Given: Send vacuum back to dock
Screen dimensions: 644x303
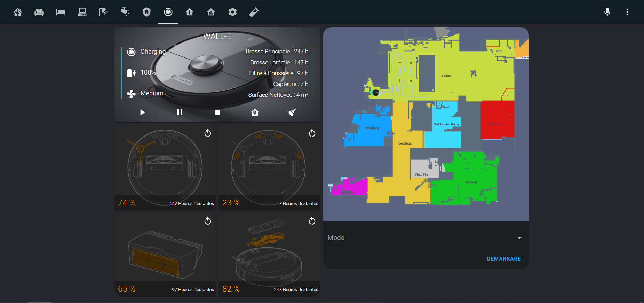Looking at the screenshot, I should coord(255,112).
